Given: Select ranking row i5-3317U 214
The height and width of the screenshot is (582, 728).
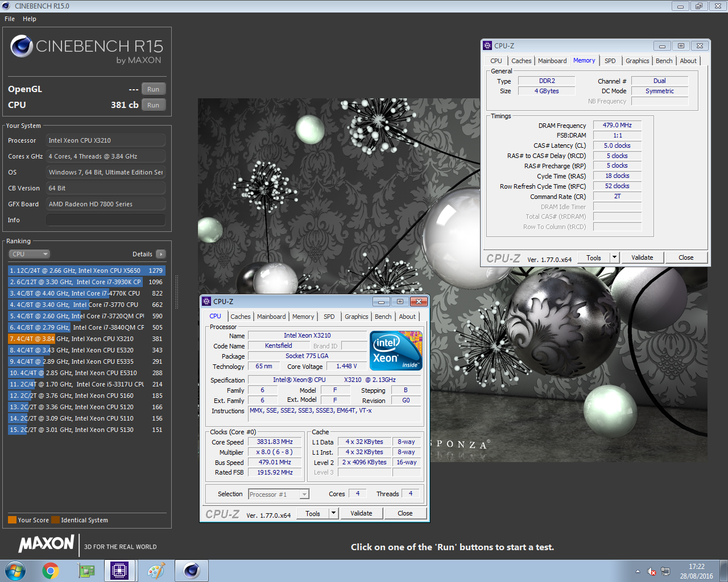Looking at the screenshot, I should tap(86, 384).
